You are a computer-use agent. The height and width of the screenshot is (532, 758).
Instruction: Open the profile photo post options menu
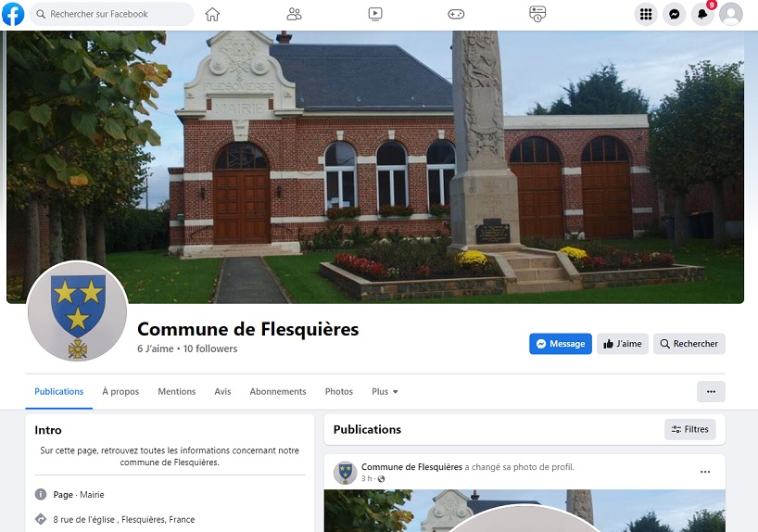point(705,472)
